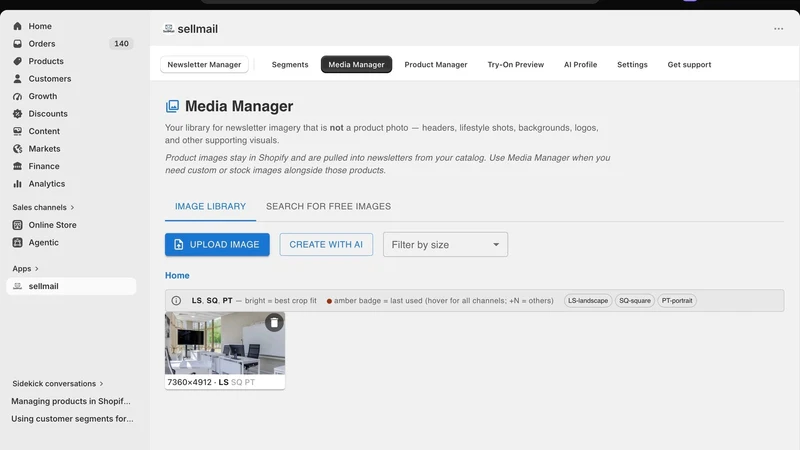Select the IMAGE LIBRARY tab
The image size is (800, 450).
coord(210,207)
